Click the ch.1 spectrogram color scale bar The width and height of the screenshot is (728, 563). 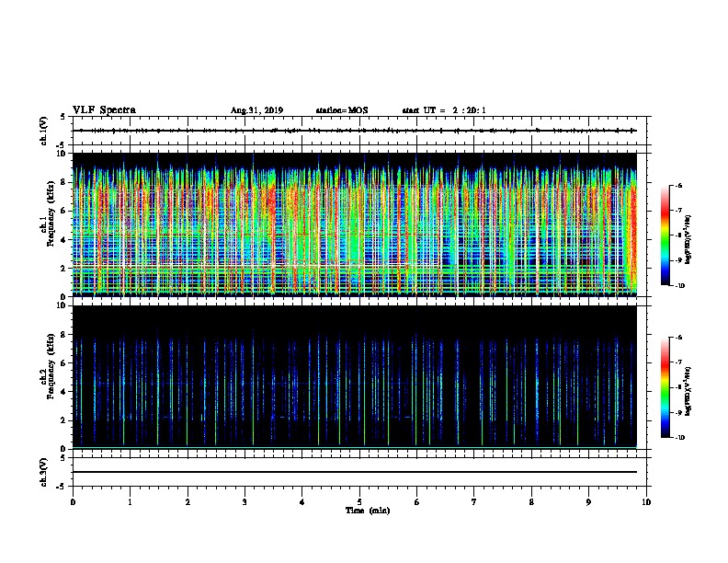(665, 236)
